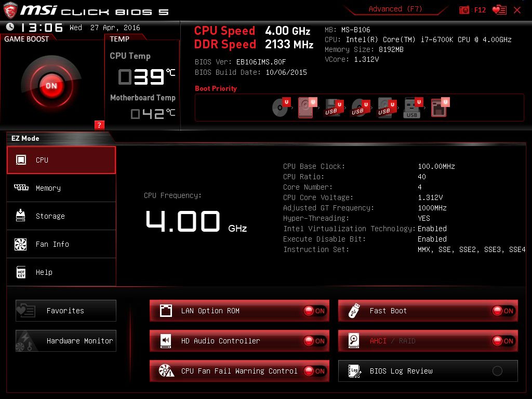
Task: Toggle the GAME BOOST ON button
Action: coord(51,86)
